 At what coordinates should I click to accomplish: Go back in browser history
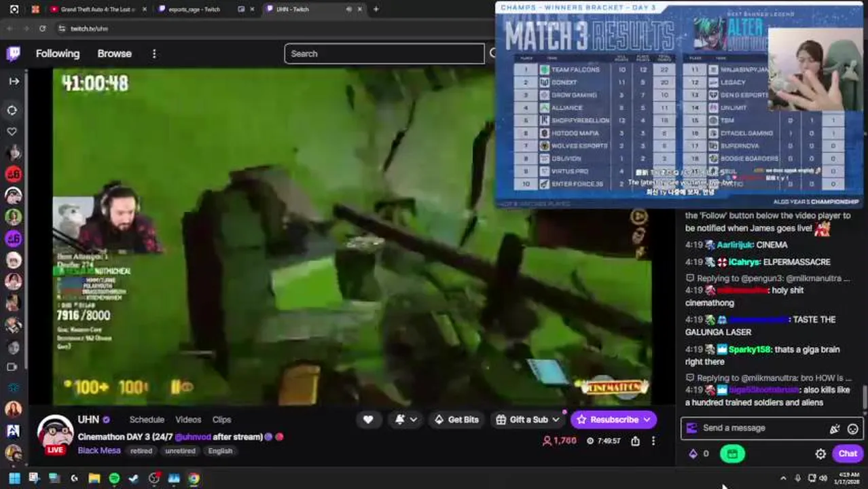10,29
